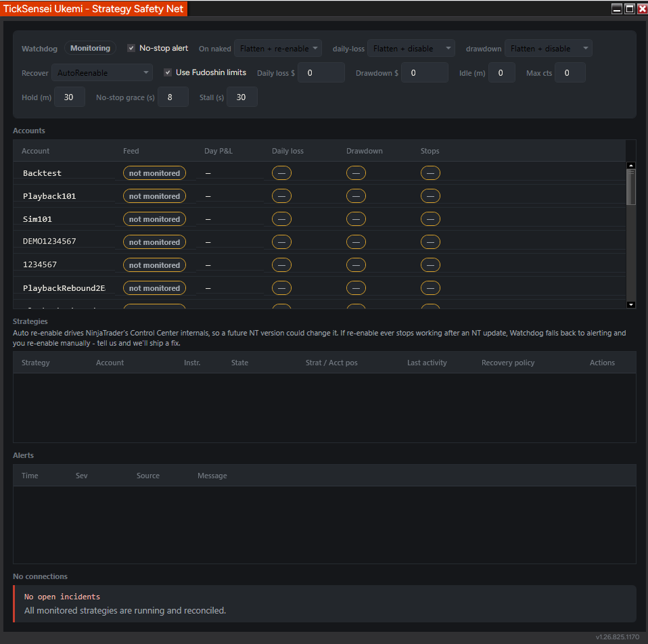Screen dimensions: 648x644
Task: Click DEMO1234567's Daily loss status indicator
Action: point(281,241)
